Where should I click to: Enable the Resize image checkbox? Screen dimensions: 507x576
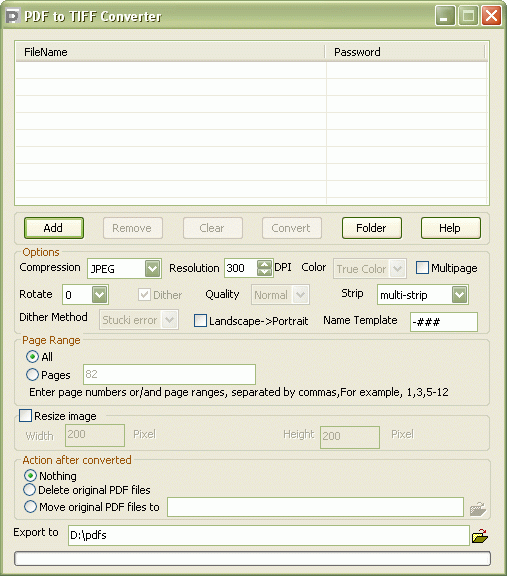[x=25, y=416]
